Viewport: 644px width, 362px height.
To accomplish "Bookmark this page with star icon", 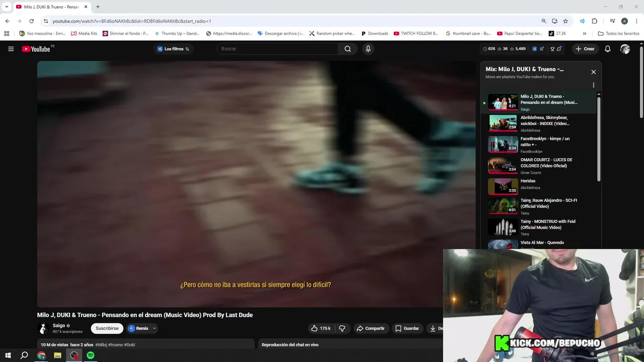I will pyautogui.click(x=566, y=21).
